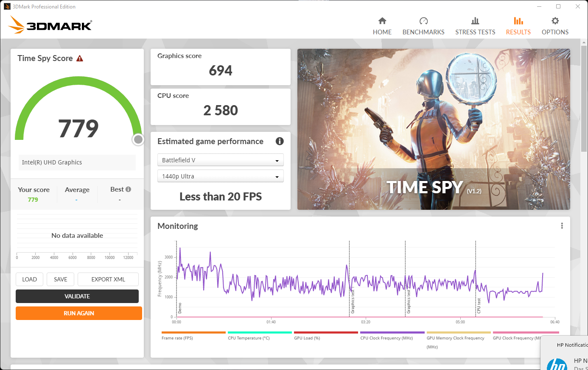The height and width of the screenshot is (370, 588).
Task: Toggle the Frame rate (FPS) legend series
Action: (177, 338)
